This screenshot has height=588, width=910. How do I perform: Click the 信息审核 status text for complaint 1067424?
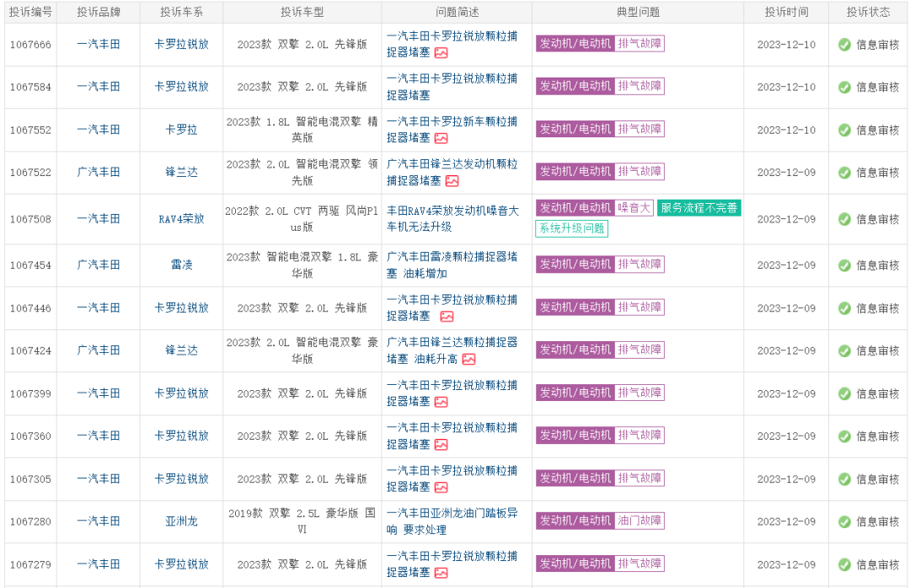click(877, 350)
